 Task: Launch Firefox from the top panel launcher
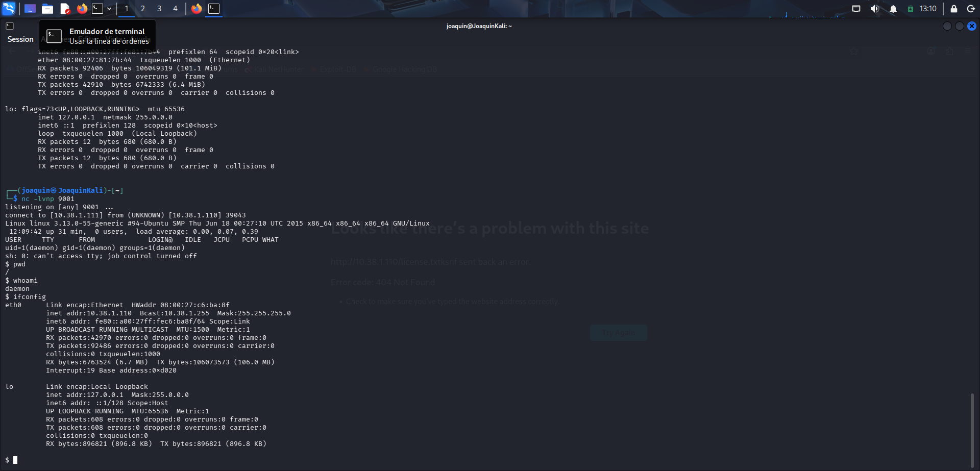[x=82, y=8]
